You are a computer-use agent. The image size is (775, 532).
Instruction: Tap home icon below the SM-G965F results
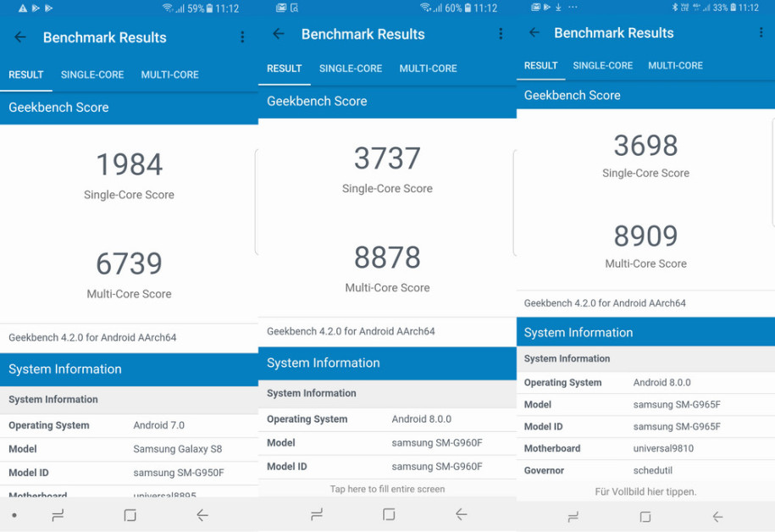645,517
